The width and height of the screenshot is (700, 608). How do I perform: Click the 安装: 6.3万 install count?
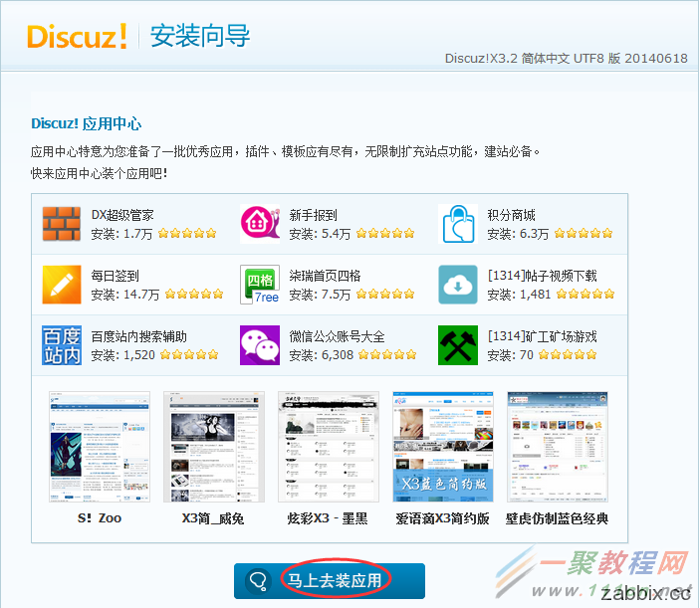[519, 234]
